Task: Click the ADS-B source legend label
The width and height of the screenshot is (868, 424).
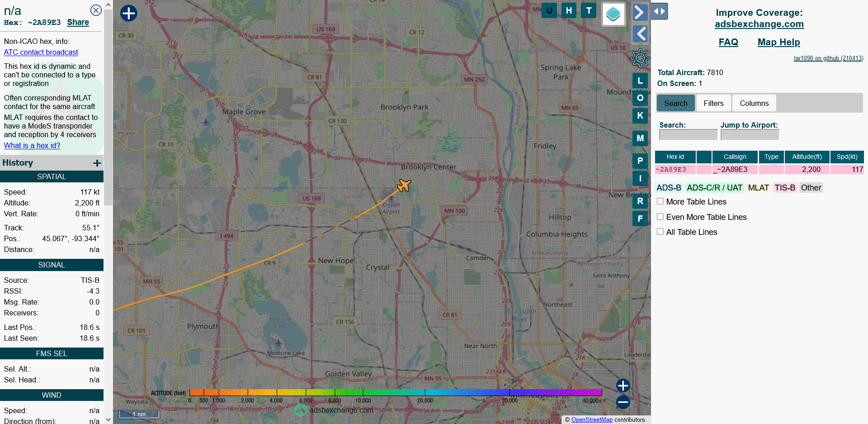Action: (669, 188)
